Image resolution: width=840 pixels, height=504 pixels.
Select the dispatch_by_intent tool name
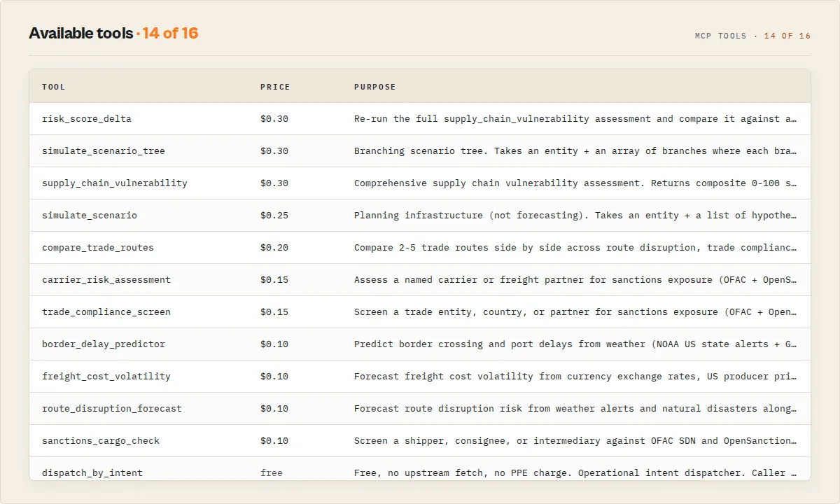tap(92, 473)
